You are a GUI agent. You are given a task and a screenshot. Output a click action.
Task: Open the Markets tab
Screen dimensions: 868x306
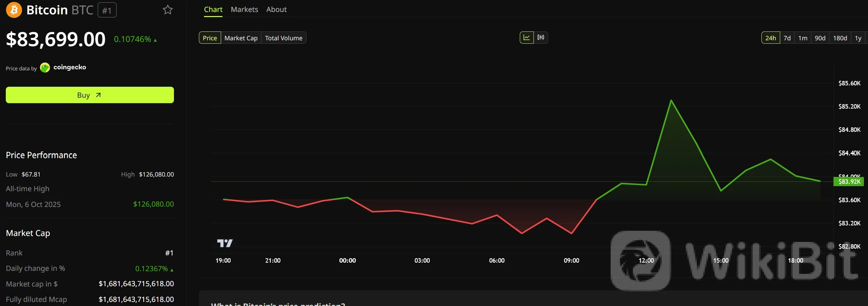(244, 10)
